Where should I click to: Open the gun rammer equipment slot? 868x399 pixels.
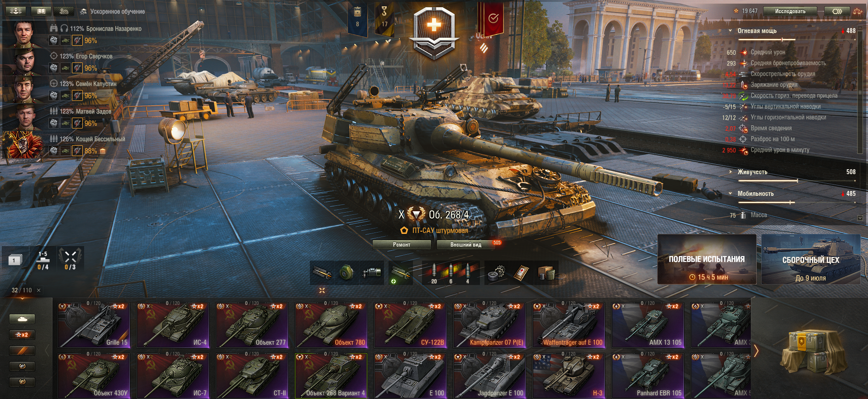[322, 273]
